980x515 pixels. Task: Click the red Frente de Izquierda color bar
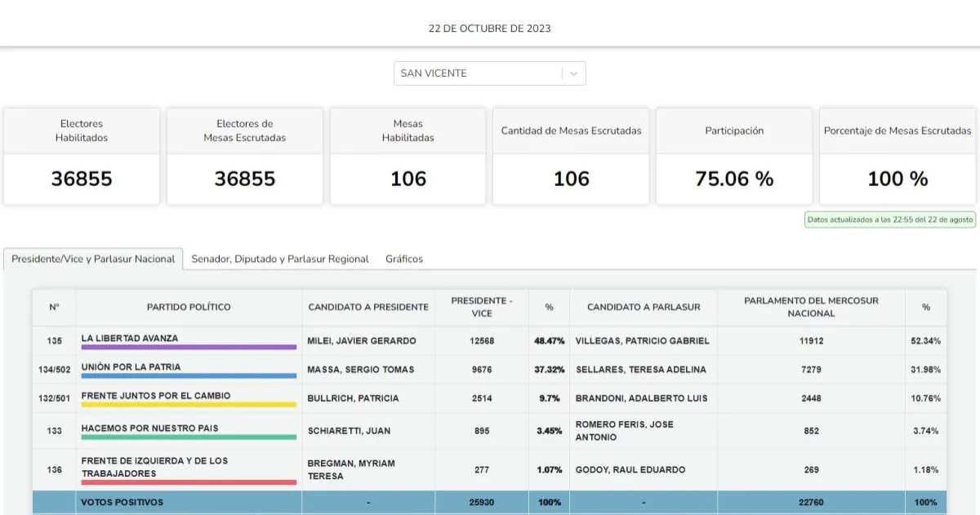tap(189, 482)
